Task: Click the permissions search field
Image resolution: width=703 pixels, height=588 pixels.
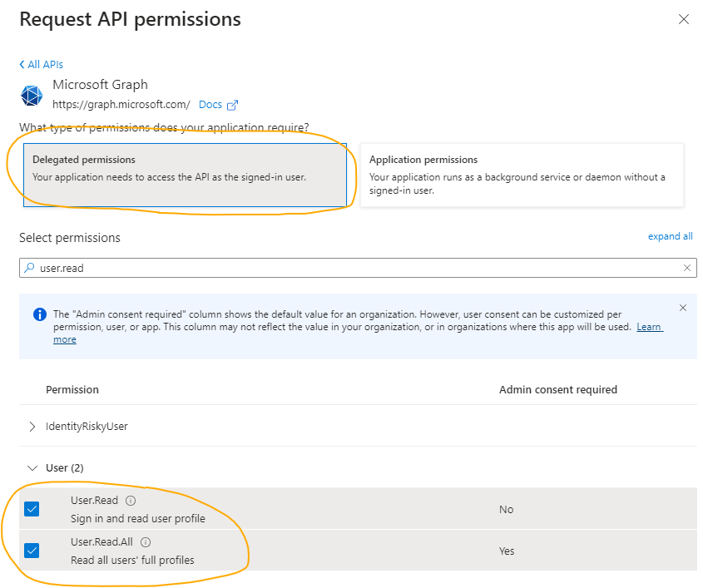Action: [358, 268]
